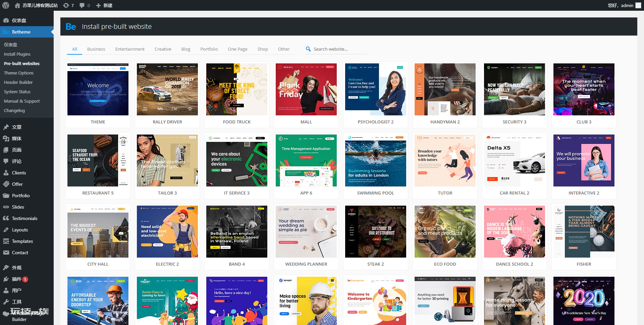Screen dimensions: 644x325
Task: Select the CAR RENTAL 2 website thumbnail
Action: 515,160
